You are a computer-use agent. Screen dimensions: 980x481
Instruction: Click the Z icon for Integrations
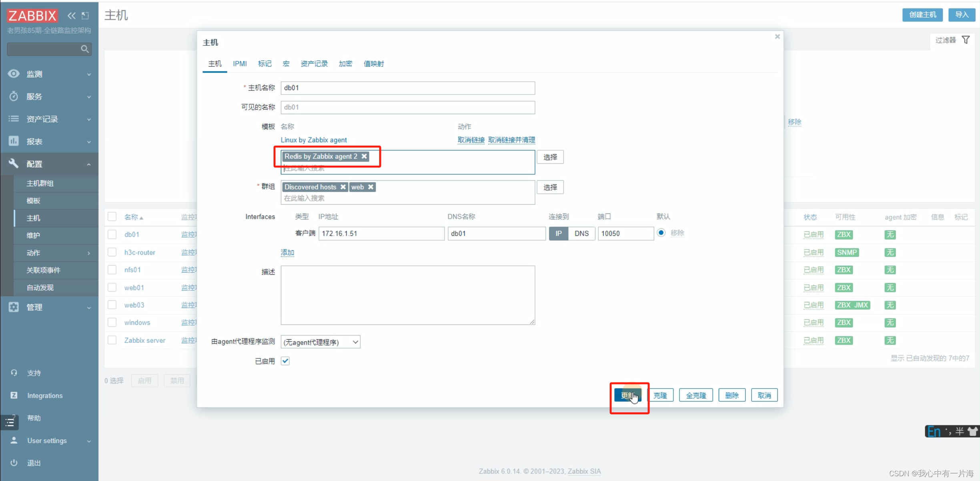[14, 395]
